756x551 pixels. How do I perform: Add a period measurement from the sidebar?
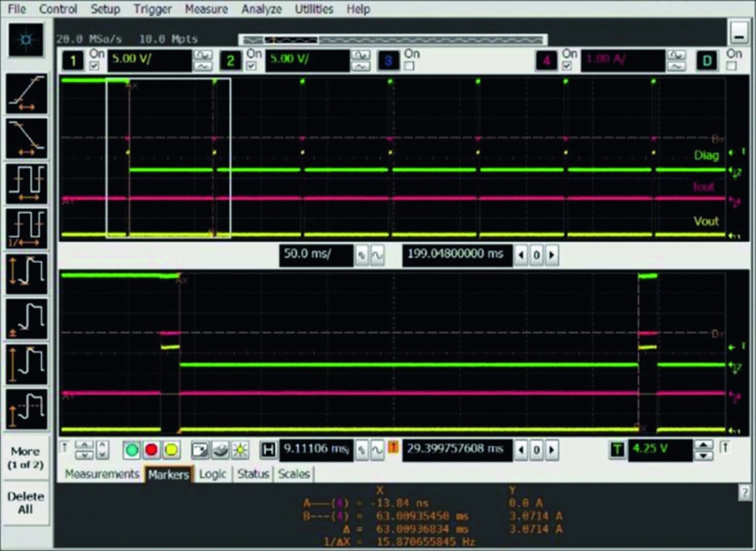(26, 183)
